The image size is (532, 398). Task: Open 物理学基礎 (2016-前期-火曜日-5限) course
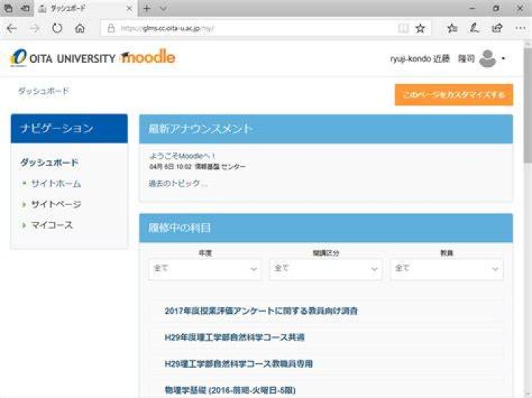pos(230,390)
